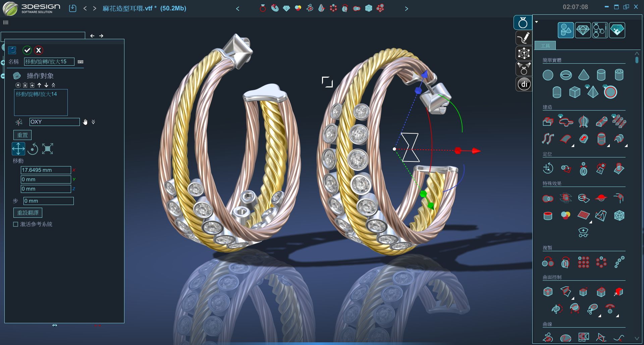Switch to the ring jewelry workbench
The height and width of the screenshot is (345, 644).
click(523, 23)
